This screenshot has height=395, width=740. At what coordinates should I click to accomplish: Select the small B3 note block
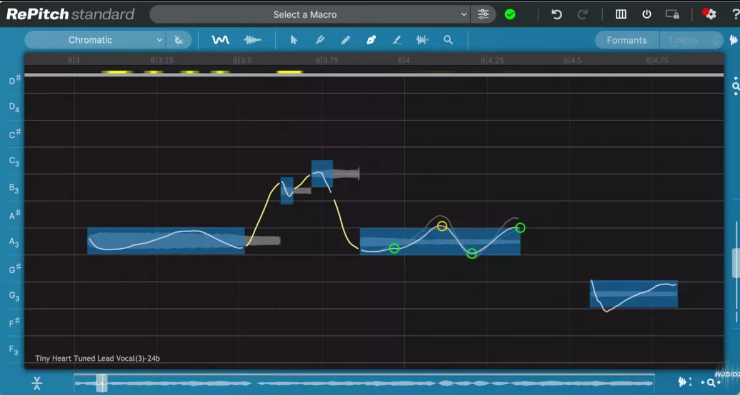pos(287,191)
